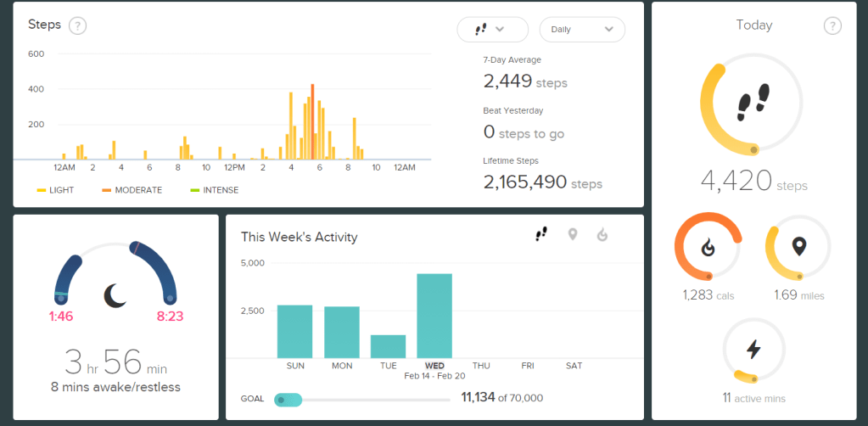Click the miles location pin ring icon

(798, 247)
